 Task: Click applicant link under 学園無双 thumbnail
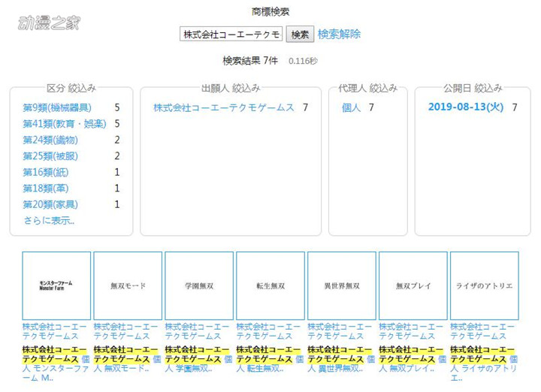[x=197, y=331]
